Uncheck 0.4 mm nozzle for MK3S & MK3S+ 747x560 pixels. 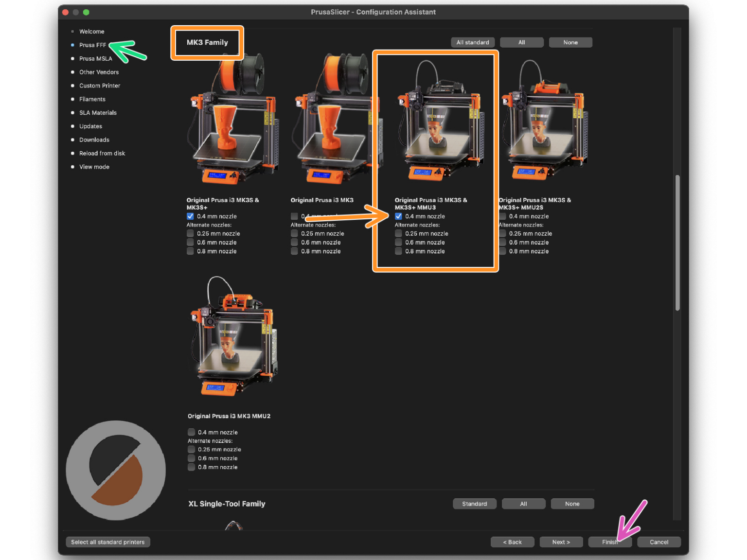click(190, 216)
